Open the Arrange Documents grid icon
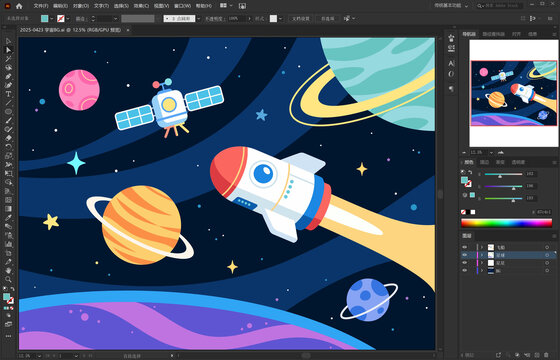 click(224, 6)
